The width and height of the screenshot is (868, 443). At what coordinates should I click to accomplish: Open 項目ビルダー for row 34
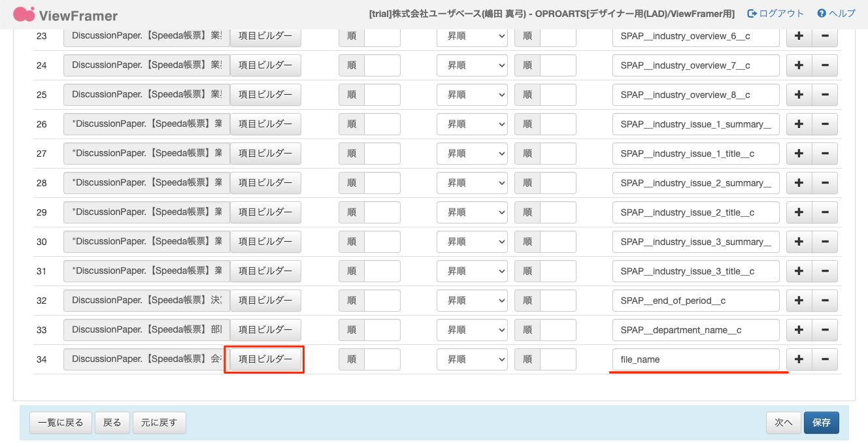coord(265,359)
